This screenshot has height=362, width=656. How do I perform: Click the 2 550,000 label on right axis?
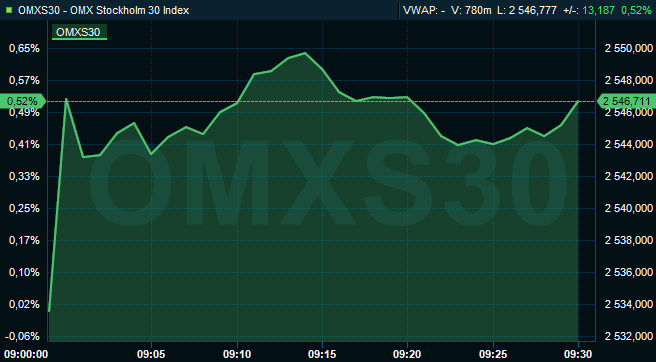629,48
